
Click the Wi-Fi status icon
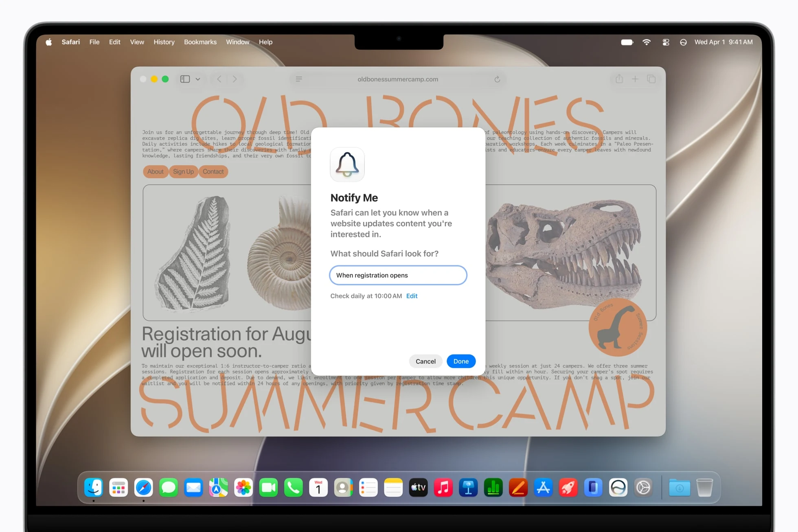pyautogui.click(x=647, y=42)
